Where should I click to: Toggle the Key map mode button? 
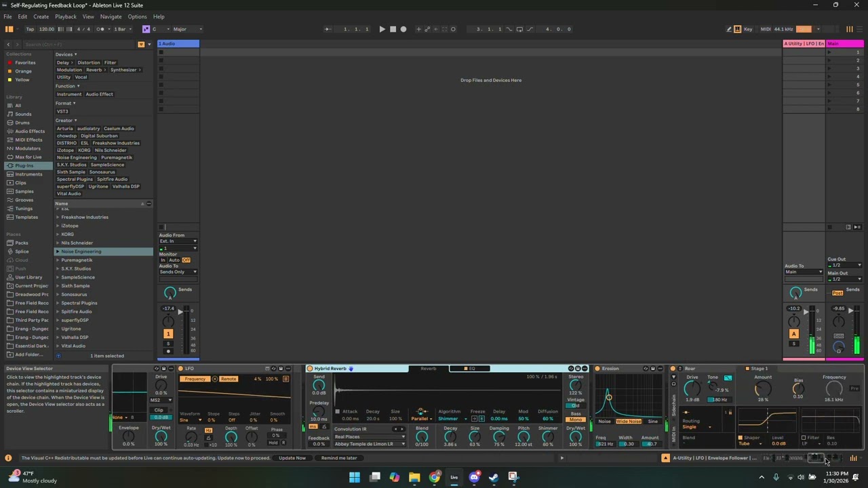[x=748, y=29]
